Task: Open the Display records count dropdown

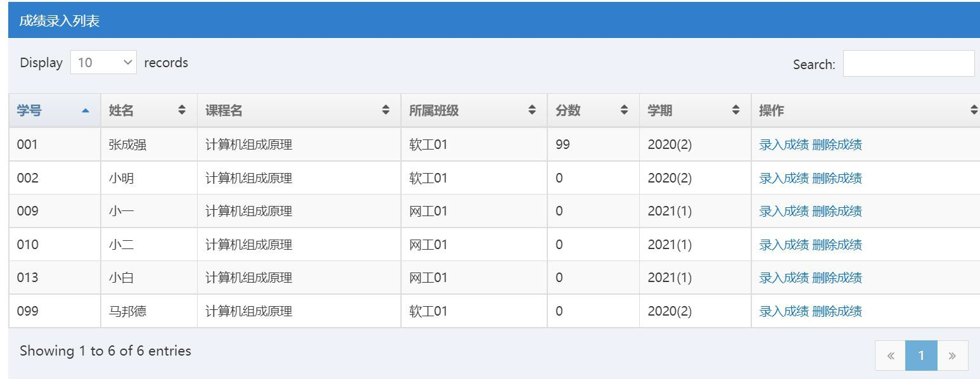Action: (103, 63)
